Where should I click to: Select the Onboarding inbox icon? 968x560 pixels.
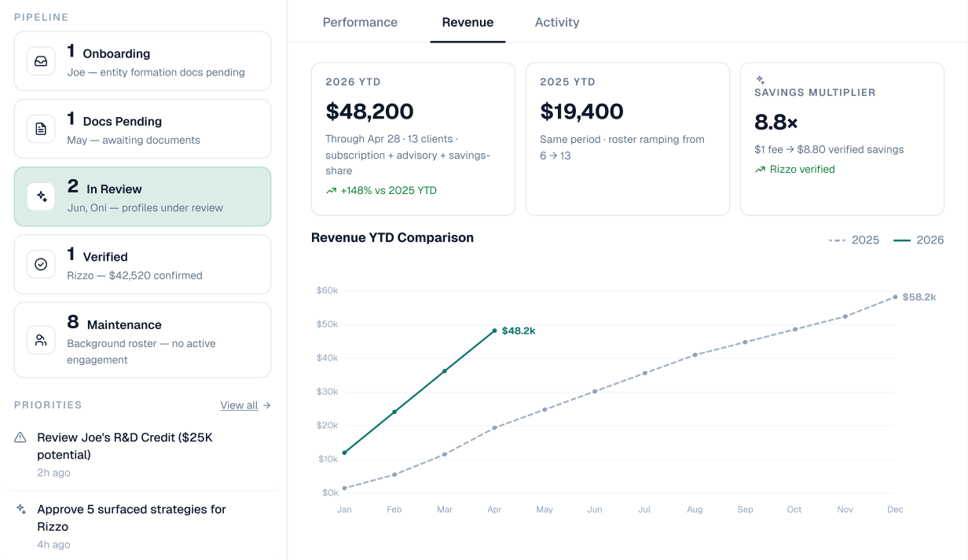[x=41, y=60]
